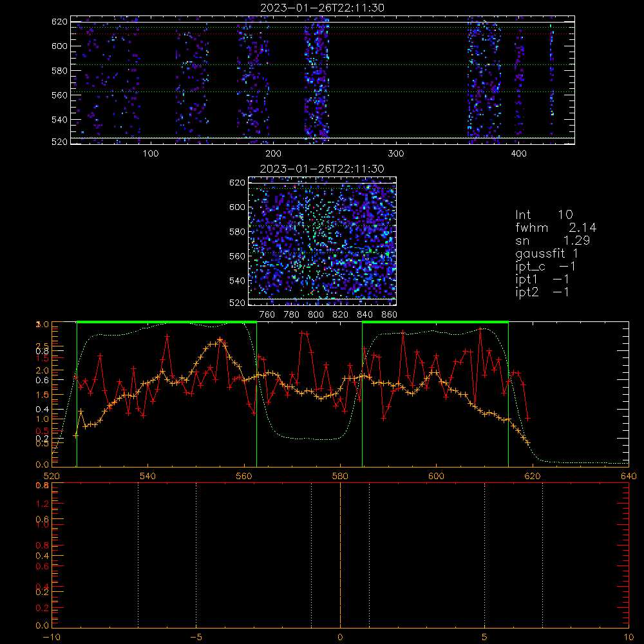
Task: Click the 540 y-axis label of the top image
Action: pyautogui.click(x=59, y=120)
